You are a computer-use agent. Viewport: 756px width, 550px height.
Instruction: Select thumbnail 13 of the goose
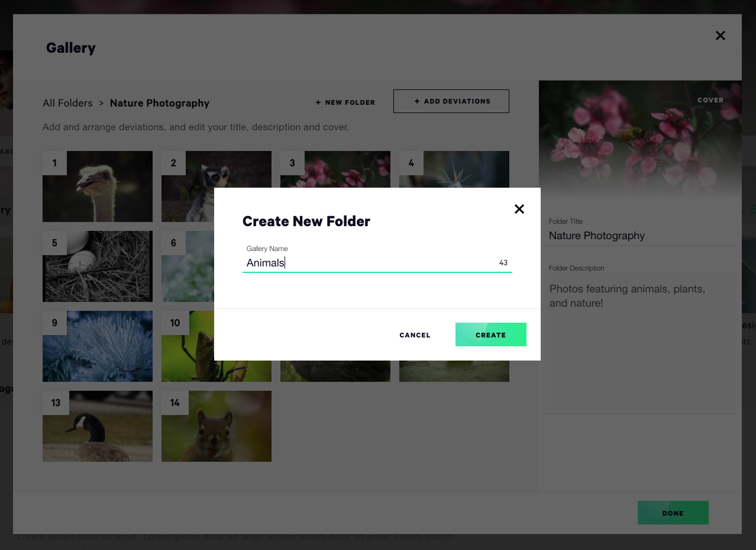click(98, 426)
